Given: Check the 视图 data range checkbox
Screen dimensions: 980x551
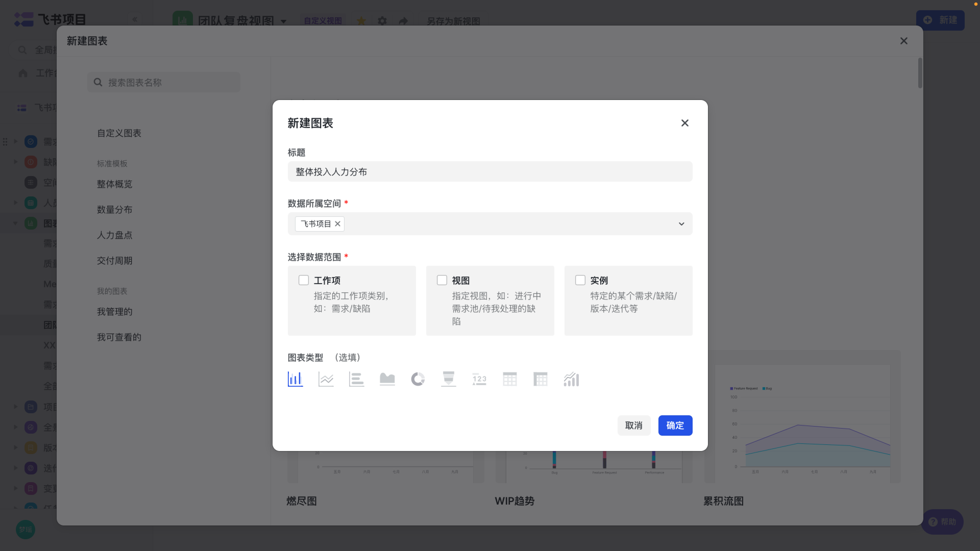Looking at the screenshot, I should point(442,280).
